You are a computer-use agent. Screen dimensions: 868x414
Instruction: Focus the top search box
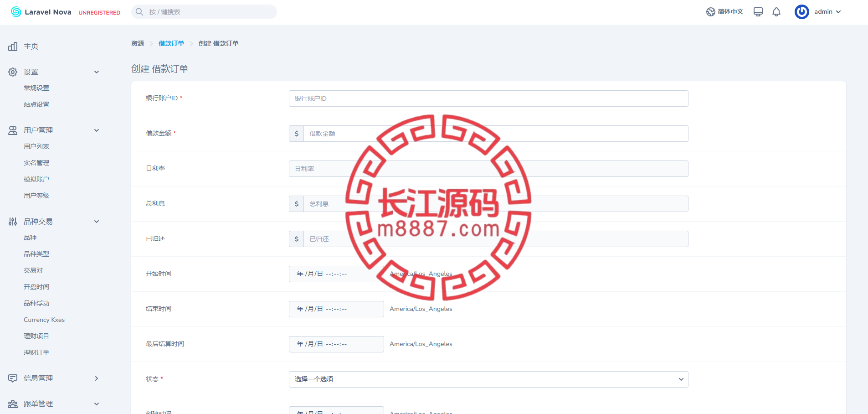pos(204,12)
